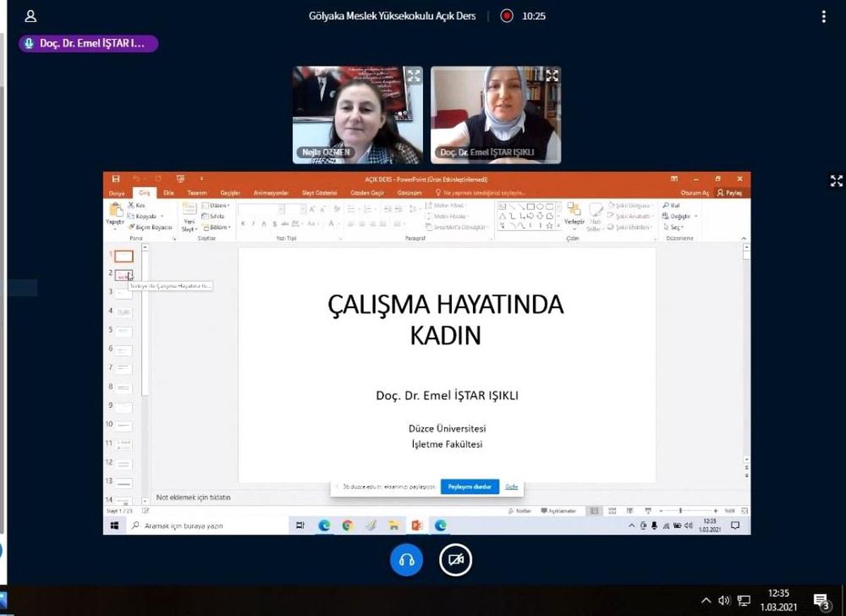Viewport: 846px width, 616px height.
Task: Open the participants list icon
Action: 30,16
